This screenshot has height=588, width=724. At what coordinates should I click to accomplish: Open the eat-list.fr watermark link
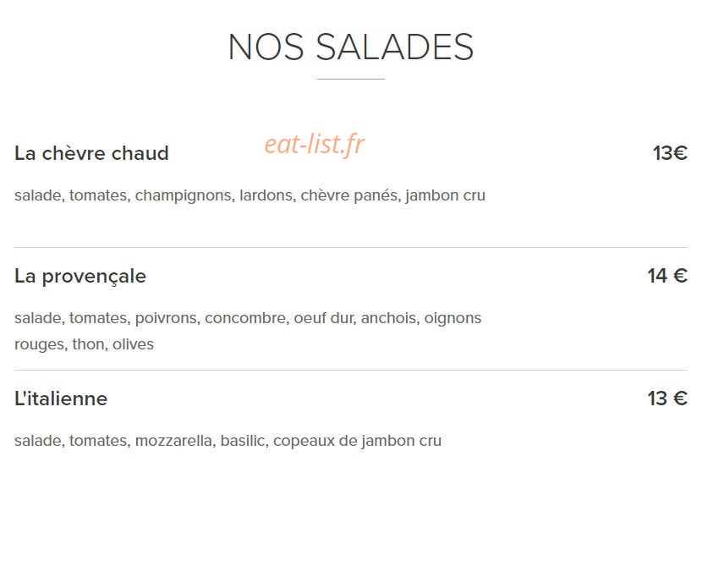(315, 144)
